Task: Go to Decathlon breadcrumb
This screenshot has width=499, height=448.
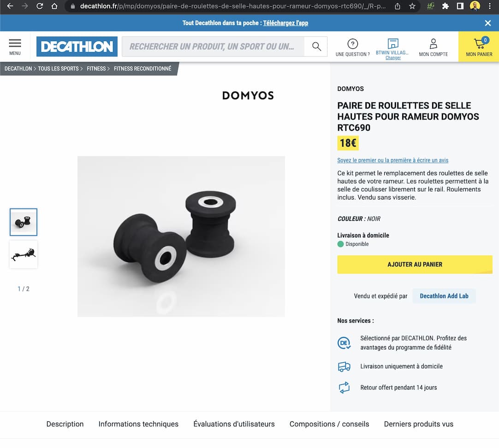Action: coord(18,69)
